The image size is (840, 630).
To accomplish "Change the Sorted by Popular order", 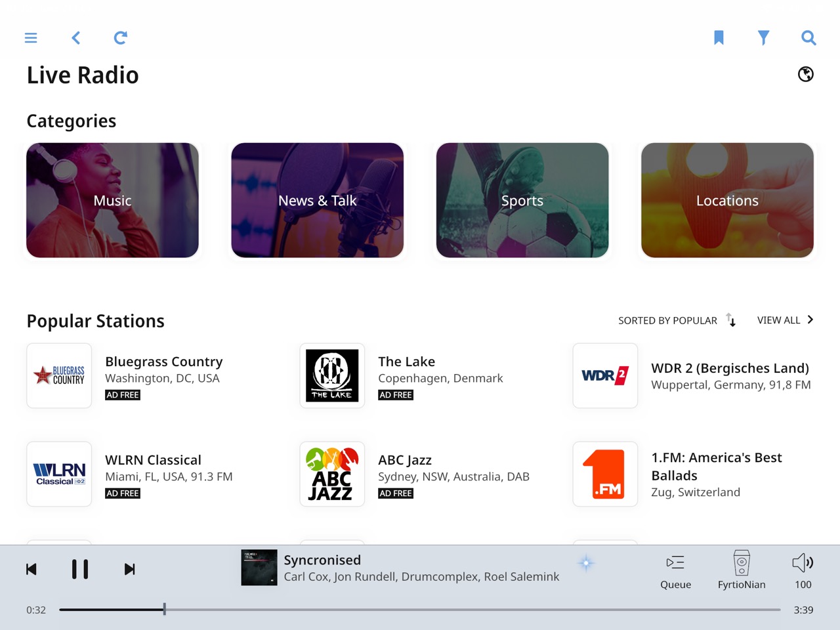I will (677, 320).
